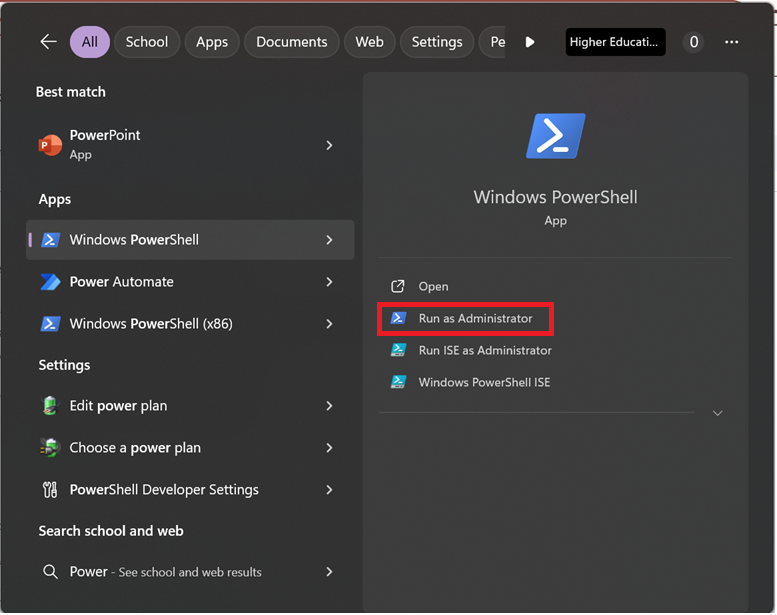The width and height of the screenshot is (777, 615).
Task: Click the Edit power plan battery icon
Action: (50, 406)
